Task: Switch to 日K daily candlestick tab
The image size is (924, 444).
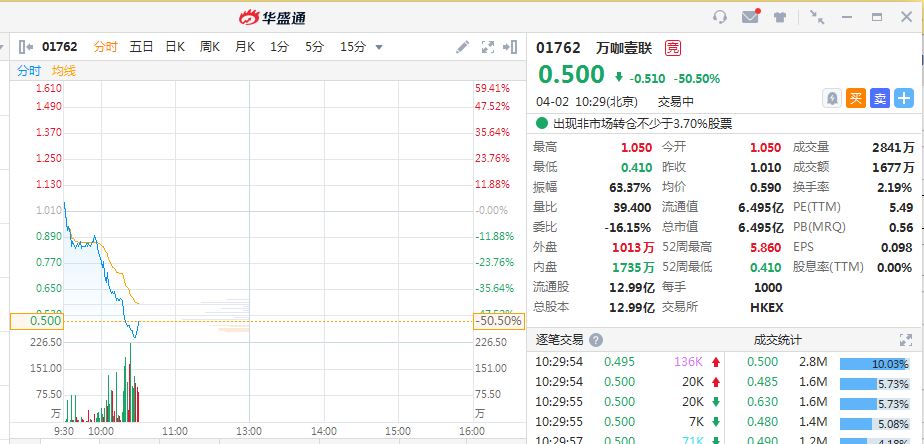Action: coord(175,47)
